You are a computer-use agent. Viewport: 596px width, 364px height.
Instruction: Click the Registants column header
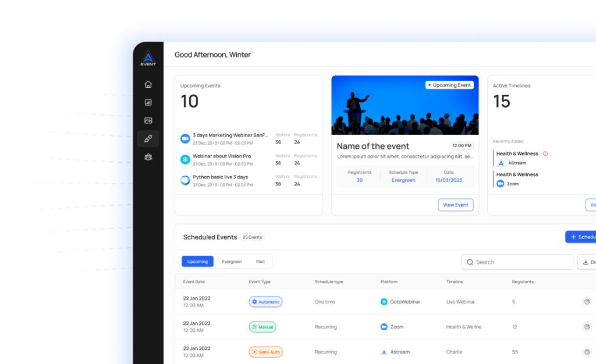coord(523,281)
